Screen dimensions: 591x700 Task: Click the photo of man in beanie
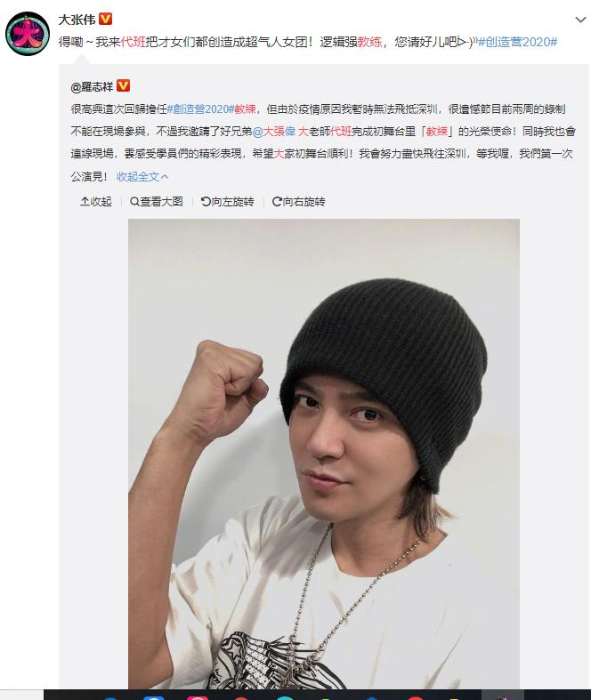tap(324, 453)
